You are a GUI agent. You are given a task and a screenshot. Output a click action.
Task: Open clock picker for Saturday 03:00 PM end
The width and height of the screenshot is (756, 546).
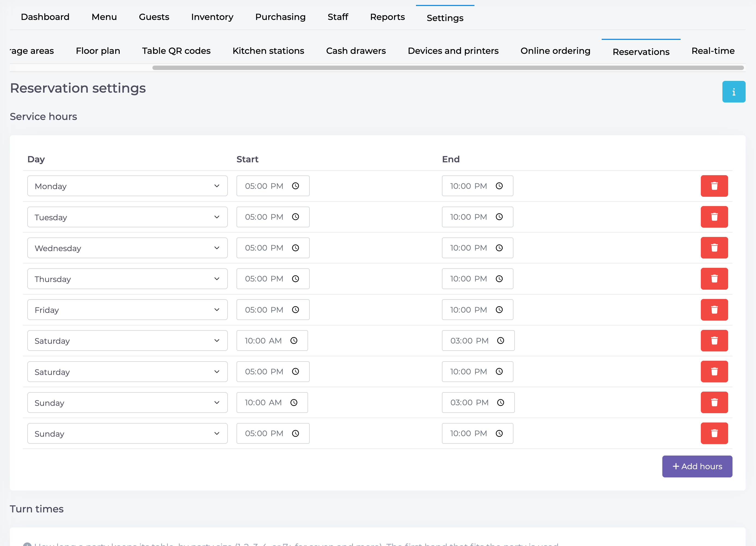point(501,340)
